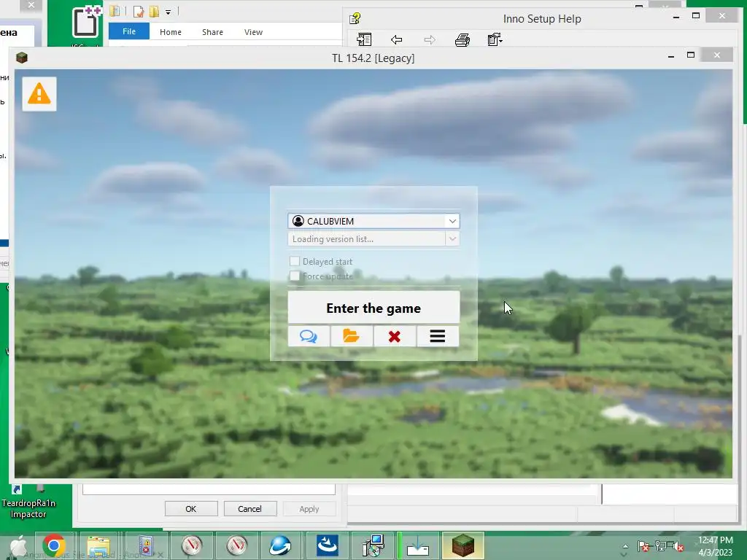Open the File tab in Explorer ribbon
The width and height of the screenshot is (747, 560).
[x=129, y=31]
